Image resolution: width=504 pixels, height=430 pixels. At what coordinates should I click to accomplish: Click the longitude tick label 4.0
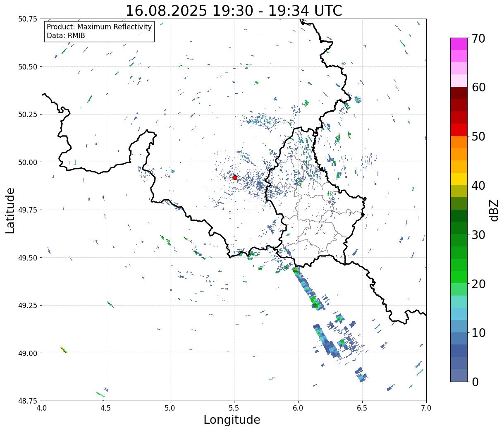tap(42, 408)
